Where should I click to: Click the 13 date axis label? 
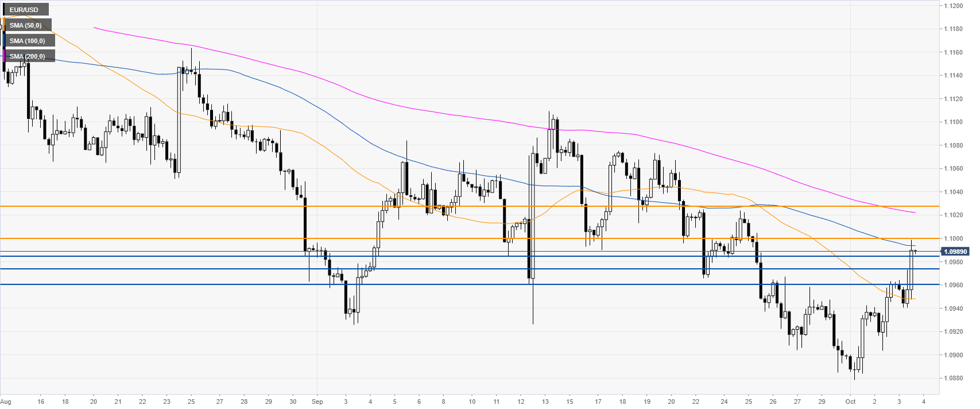(x=545, y=402)
